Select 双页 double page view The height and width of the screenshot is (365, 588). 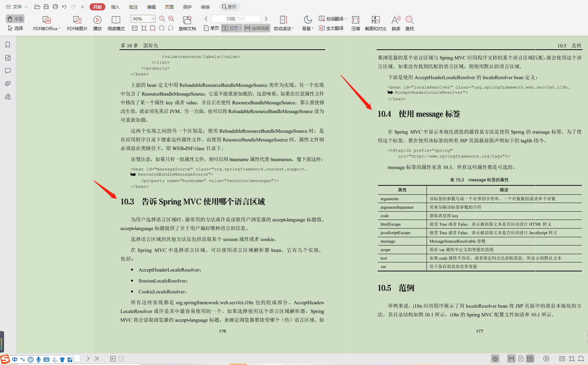[230, 28]
